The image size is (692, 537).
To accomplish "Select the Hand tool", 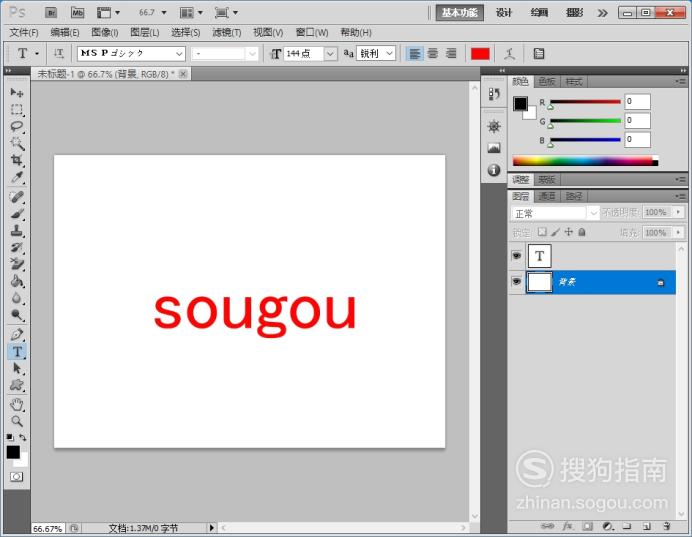I will [17, 404].
